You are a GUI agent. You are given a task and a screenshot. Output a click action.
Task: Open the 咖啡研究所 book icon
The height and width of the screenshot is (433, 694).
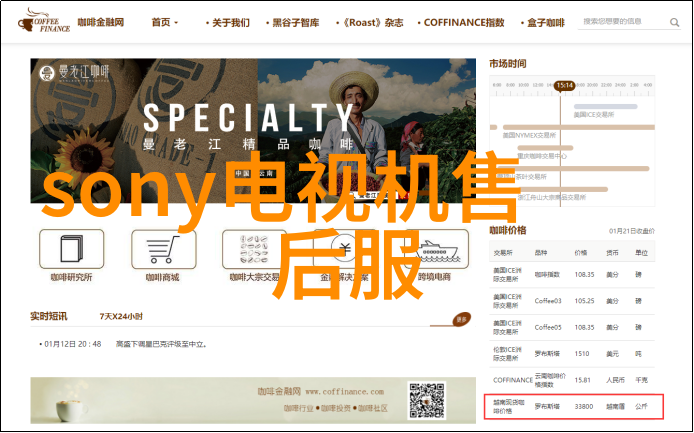tap(72, 249)
